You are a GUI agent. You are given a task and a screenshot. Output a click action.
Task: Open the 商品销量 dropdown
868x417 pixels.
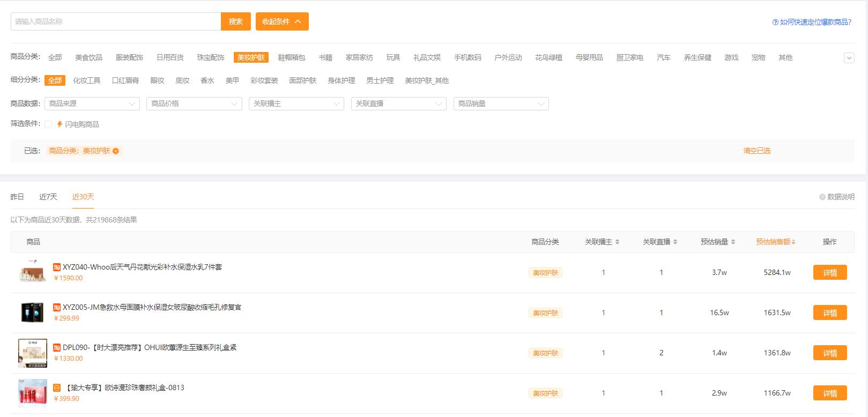(x=501, y=103)
